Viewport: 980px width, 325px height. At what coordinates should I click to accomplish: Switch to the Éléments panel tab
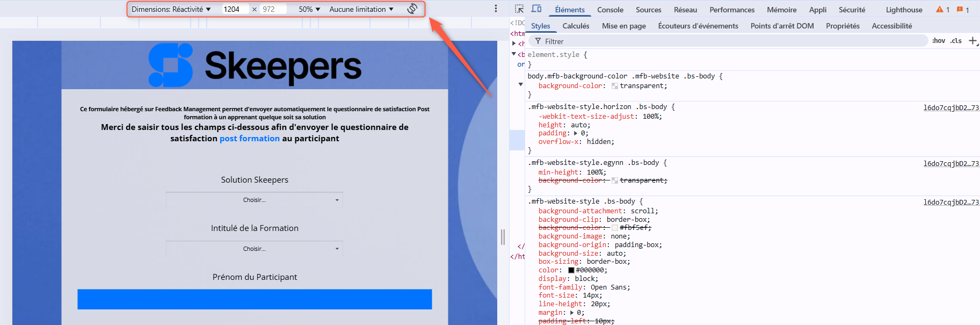coord(570,10)
